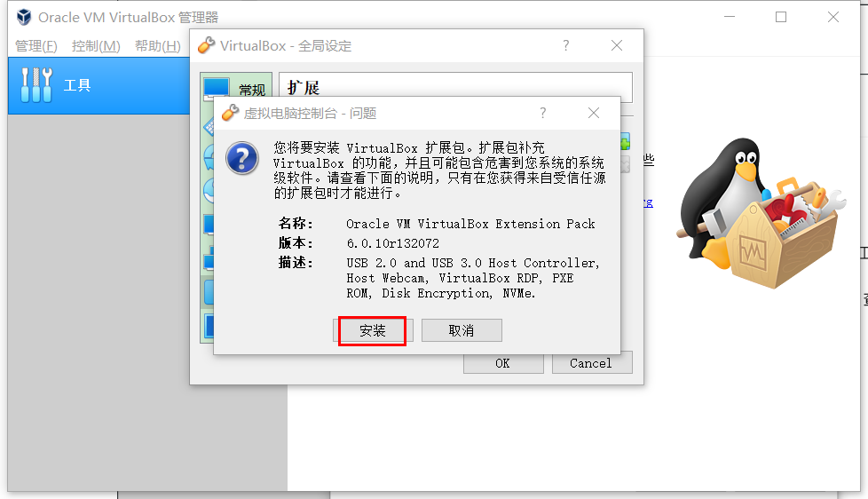Click the grayed remove extension pack icon

(625, 164)
